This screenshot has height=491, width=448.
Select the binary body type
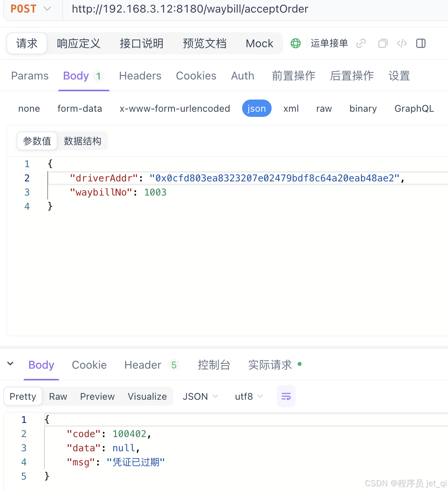(x=363, y=109)
